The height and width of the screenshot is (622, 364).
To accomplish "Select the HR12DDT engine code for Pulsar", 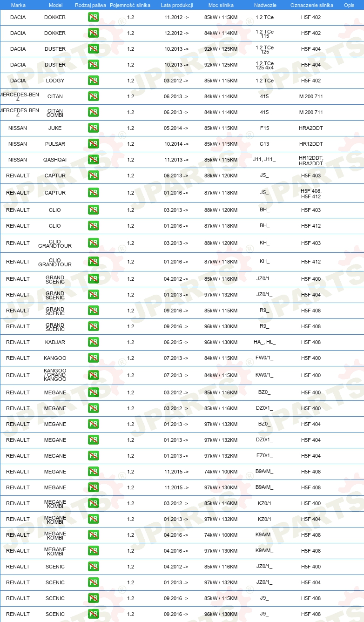I will (311, 144).
